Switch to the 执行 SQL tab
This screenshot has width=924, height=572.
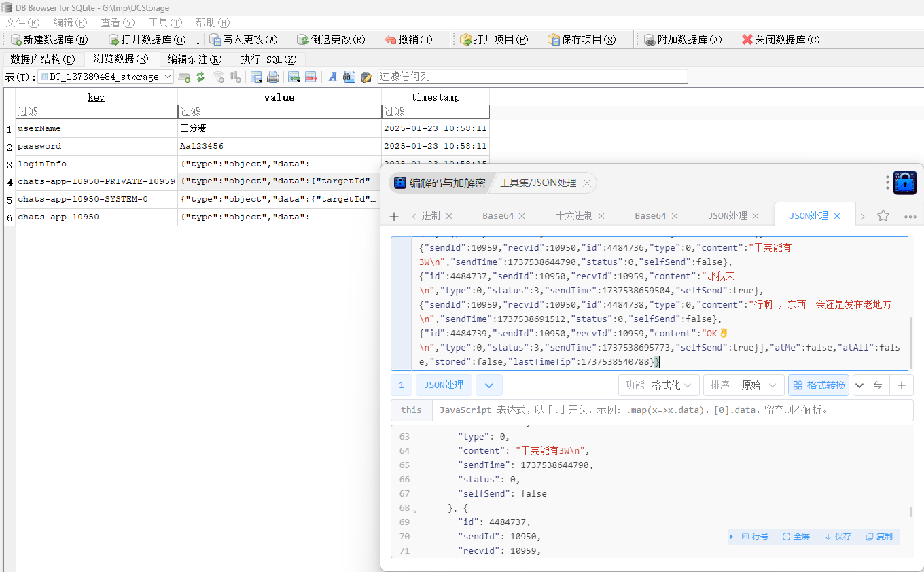pos(268,59)
